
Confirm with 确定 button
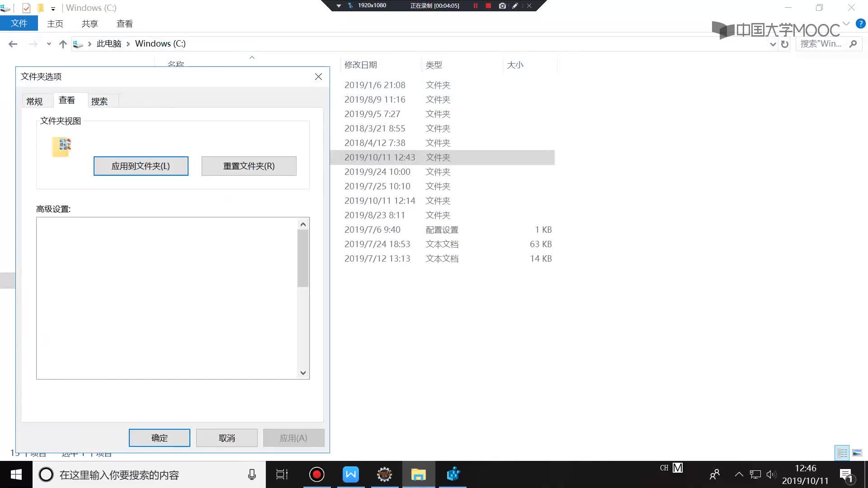coord(159,438)
